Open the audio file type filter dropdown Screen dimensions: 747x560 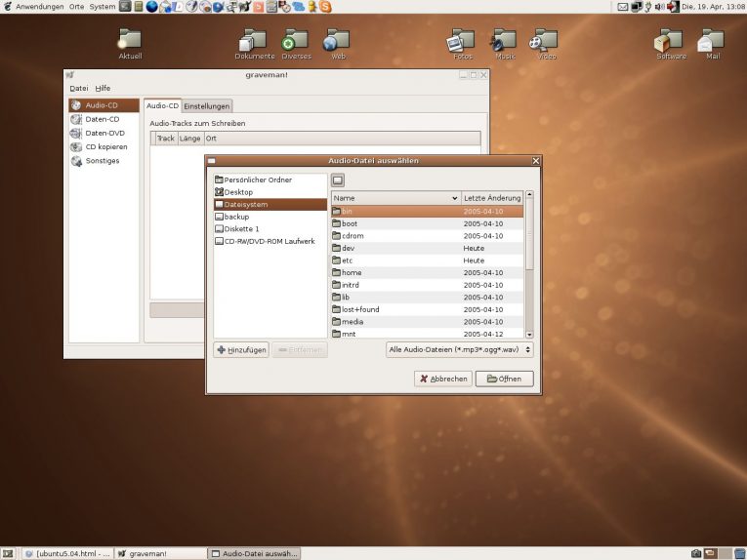tap(459, 349)
